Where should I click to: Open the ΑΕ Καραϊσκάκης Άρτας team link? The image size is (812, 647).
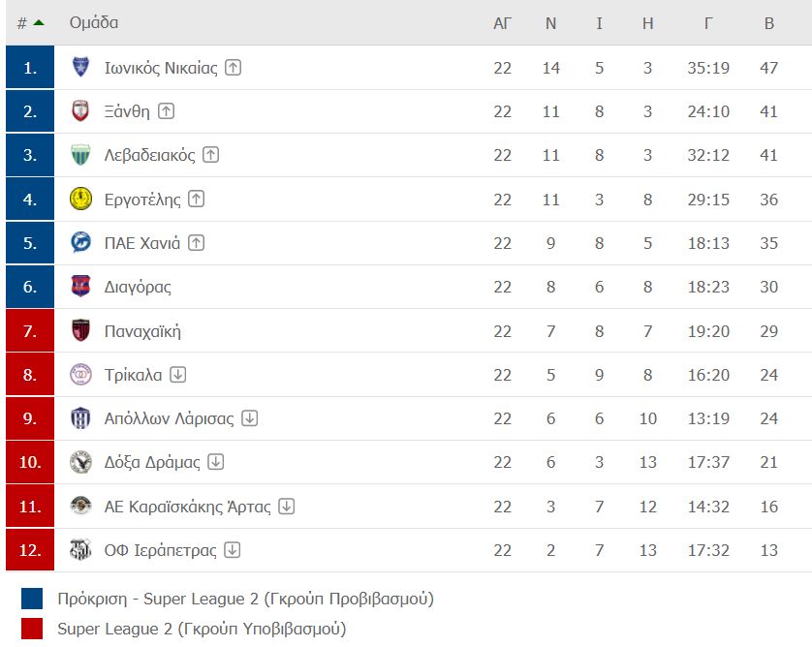[x=187, y=507]
